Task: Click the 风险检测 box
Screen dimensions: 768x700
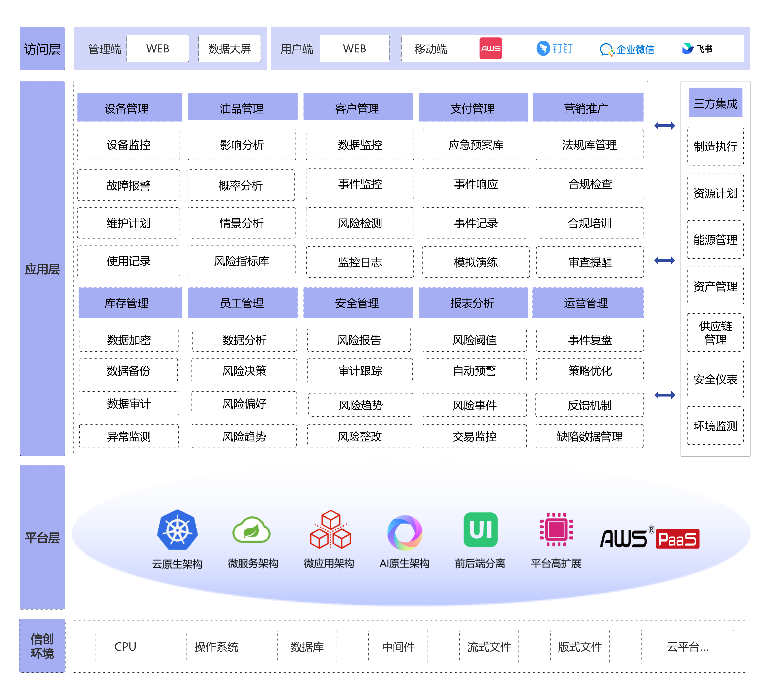Action: pos(360,223)
